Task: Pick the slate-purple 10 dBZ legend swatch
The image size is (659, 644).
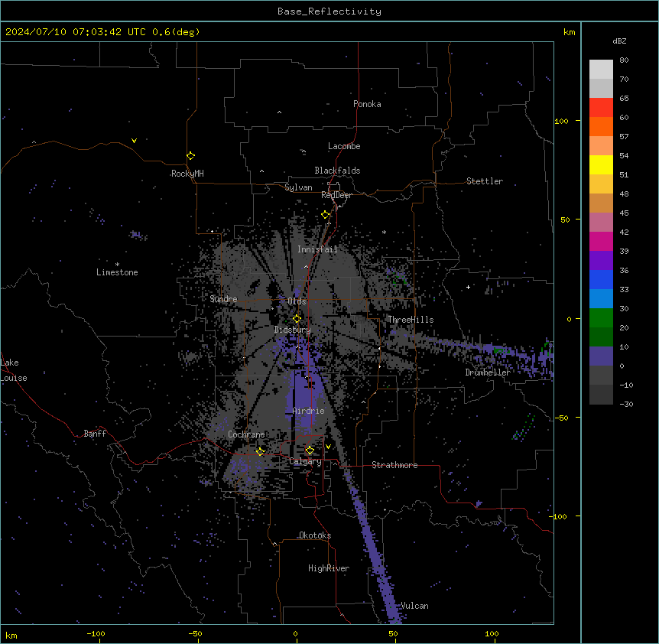Action: tap(601, 356)
